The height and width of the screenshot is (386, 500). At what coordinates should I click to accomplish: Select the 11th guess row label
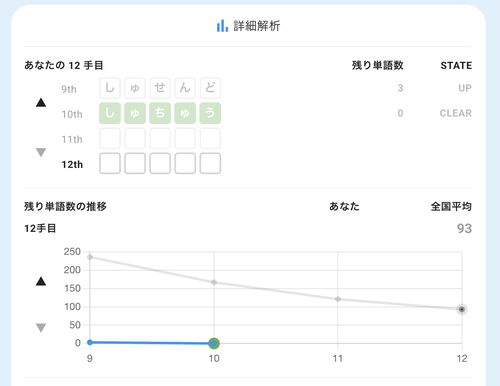[x=72, y=139]
